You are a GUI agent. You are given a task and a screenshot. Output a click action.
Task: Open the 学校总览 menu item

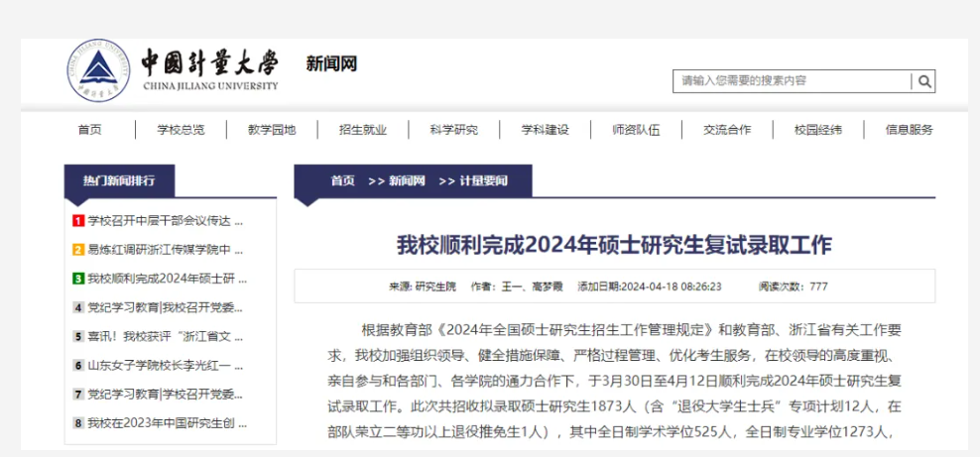pyautogui.click(x=181, y=130)
